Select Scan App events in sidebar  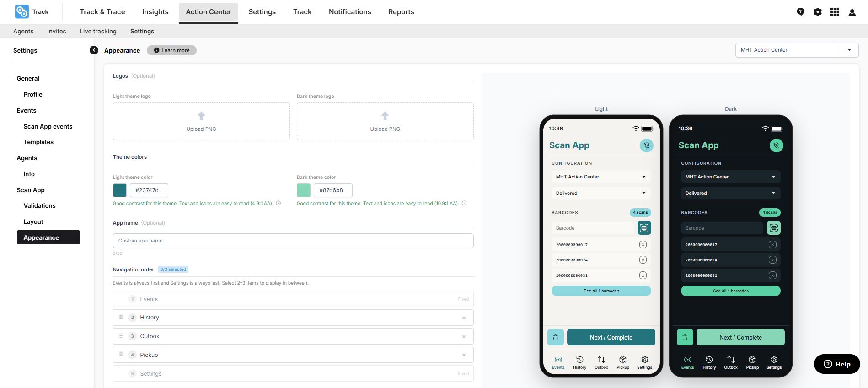tap(48, 126)
